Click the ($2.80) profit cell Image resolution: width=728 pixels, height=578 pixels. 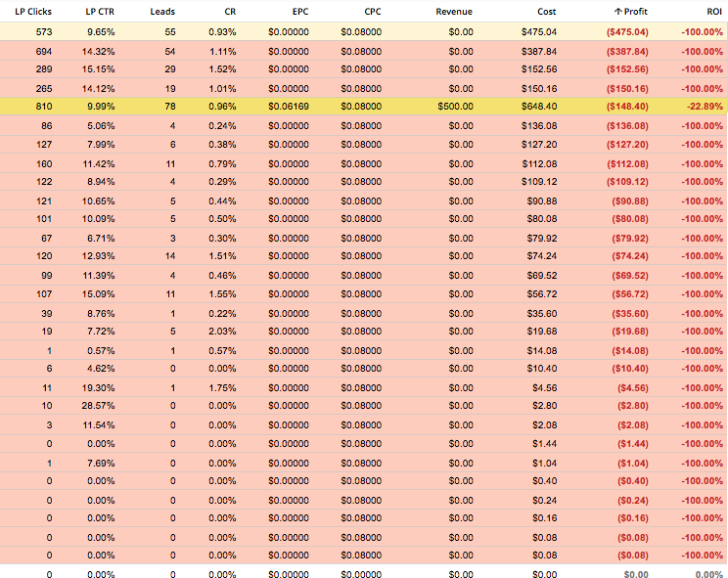coord(633,406)
